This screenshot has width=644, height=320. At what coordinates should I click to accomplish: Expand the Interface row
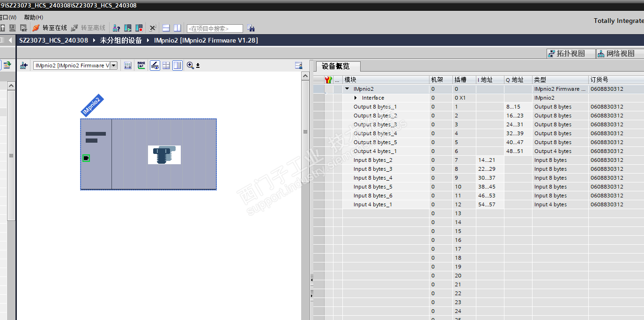356,98
